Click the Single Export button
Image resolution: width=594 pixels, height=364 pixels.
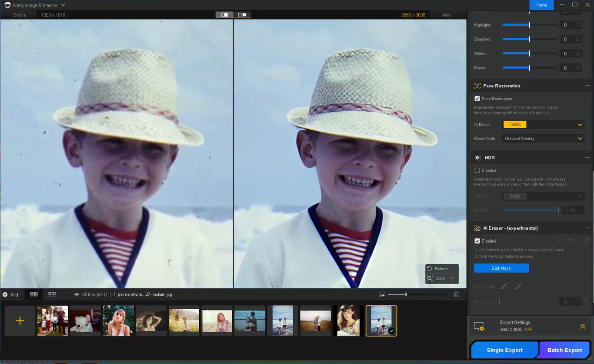click(x=504, y=350)
